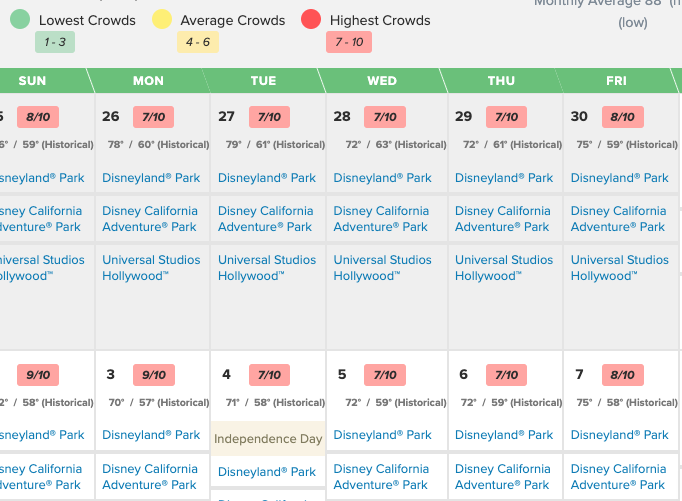
Task: Open Disneyland Park link for day 29
Action: coord(504,178)
